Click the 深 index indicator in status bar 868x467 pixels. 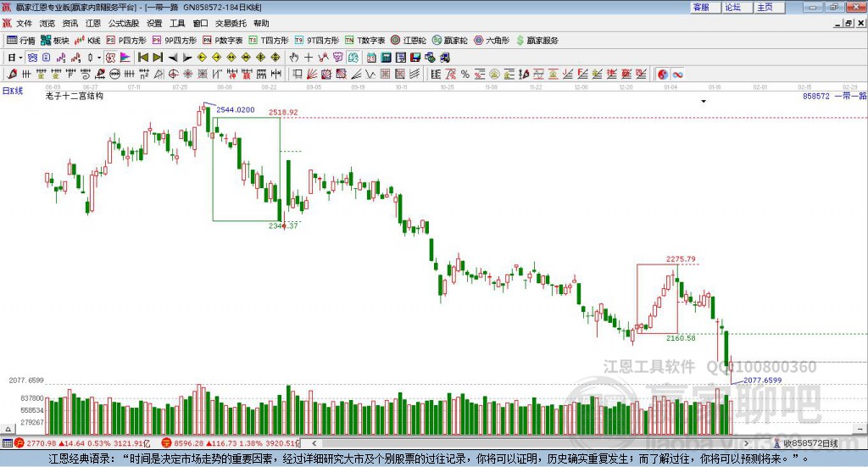point(167,443)
